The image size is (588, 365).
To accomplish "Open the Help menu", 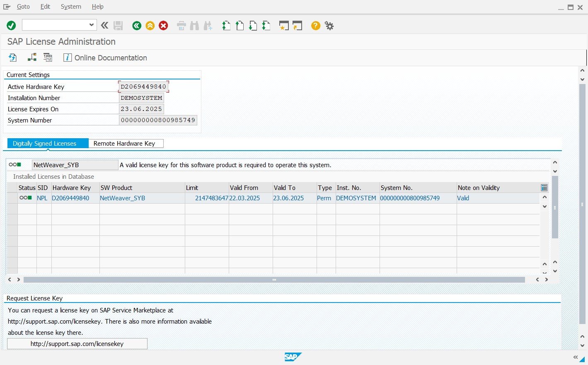I will click(x=98, y=7).
